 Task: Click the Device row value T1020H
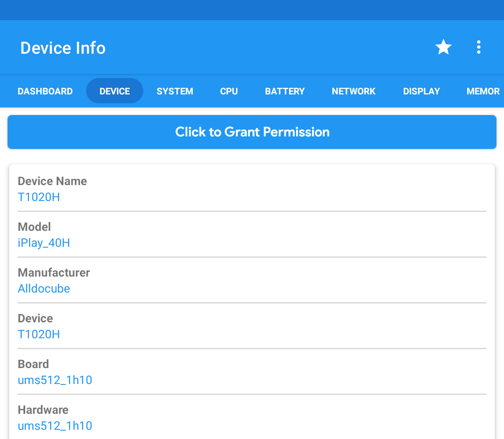[39, 334]
